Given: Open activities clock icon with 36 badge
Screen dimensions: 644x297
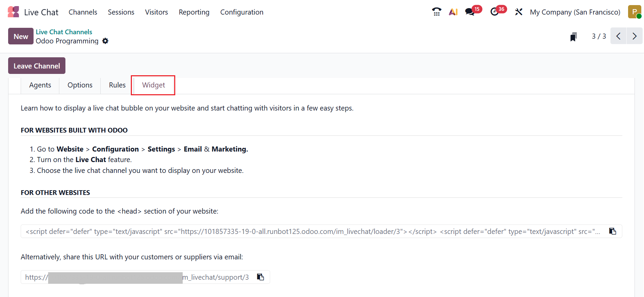Looking at the screenshot, I should click(495, 12).
